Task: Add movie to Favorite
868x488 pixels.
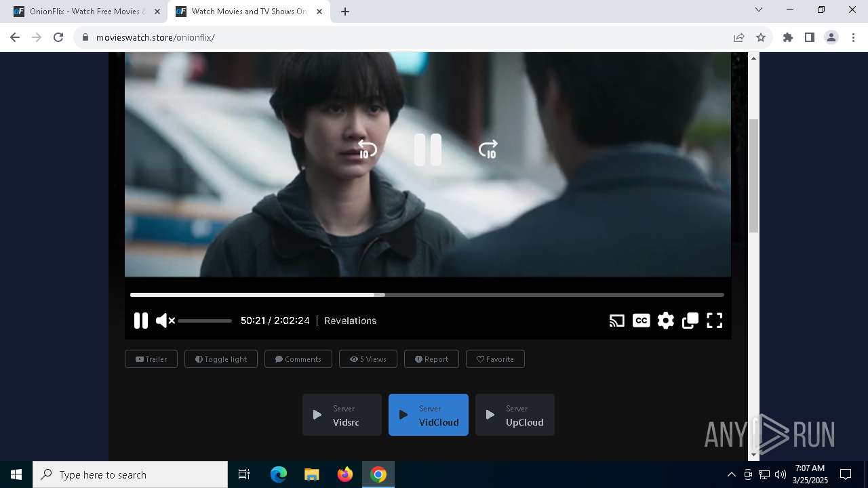Action: (495, 359)
